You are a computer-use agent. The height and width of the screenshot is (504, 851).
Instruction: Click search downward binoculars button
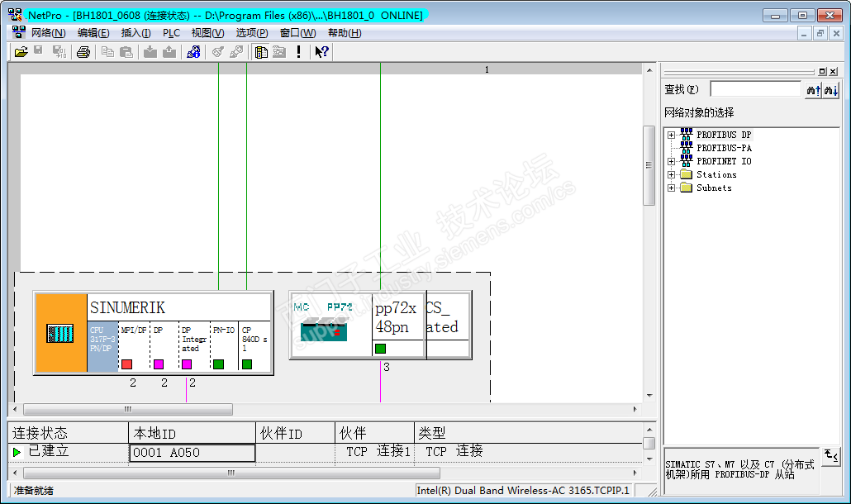[x=831, y=90]
